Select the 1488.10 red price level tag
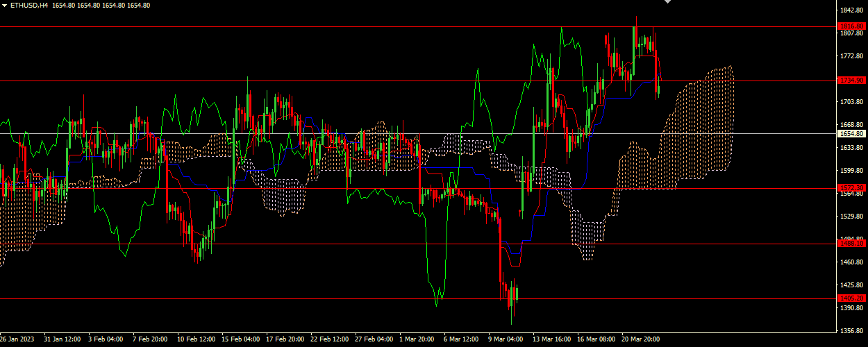Image resolution: width=868 pixels, height=347 pixels. point(851,244)
